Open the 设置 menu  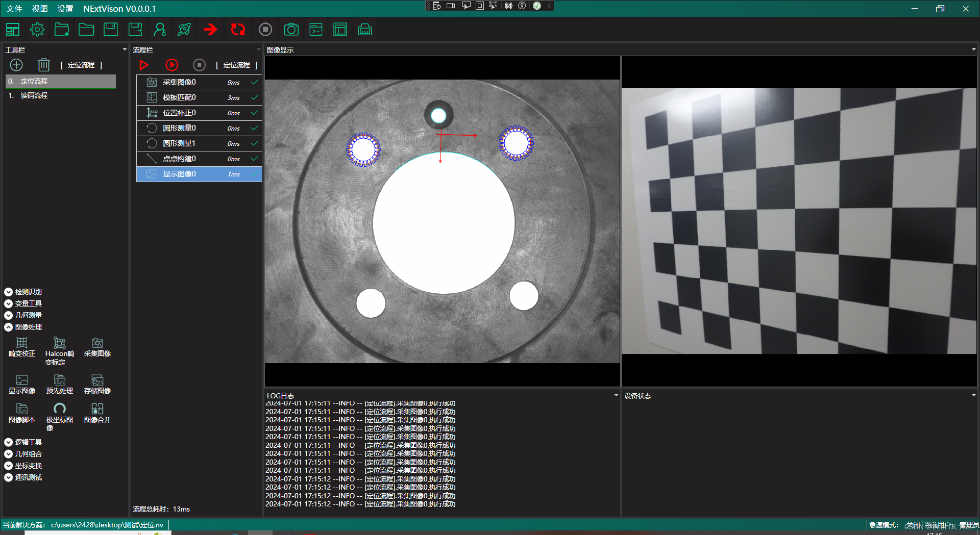pyautogui.click(x=65, y=9)
